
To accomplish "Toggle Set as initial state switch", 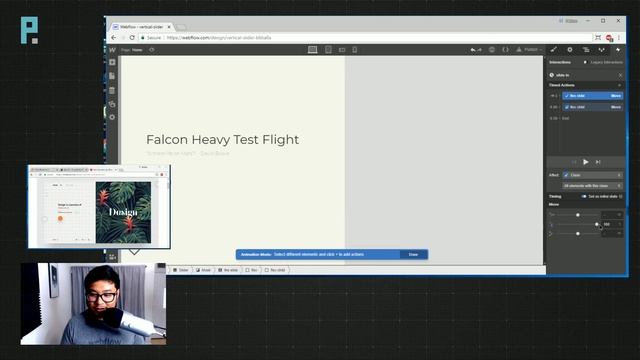I will coord(584,196).
